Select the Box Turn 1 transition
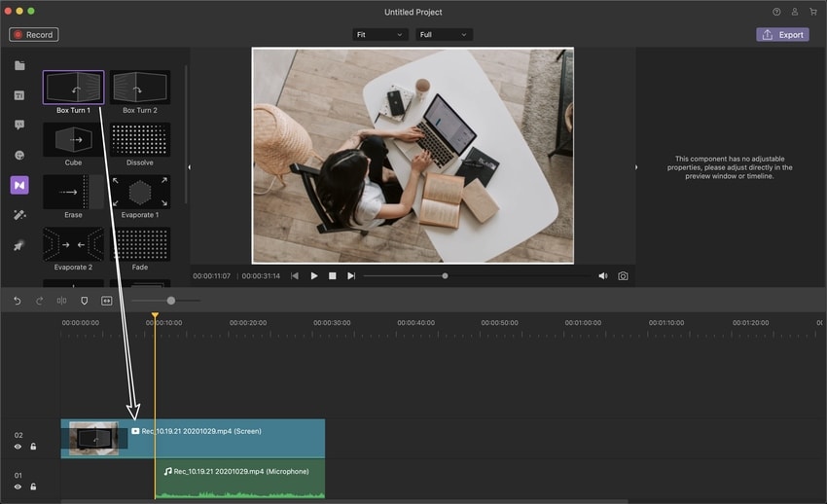This screenshot has height=504, width=827. tap(73, 88)
